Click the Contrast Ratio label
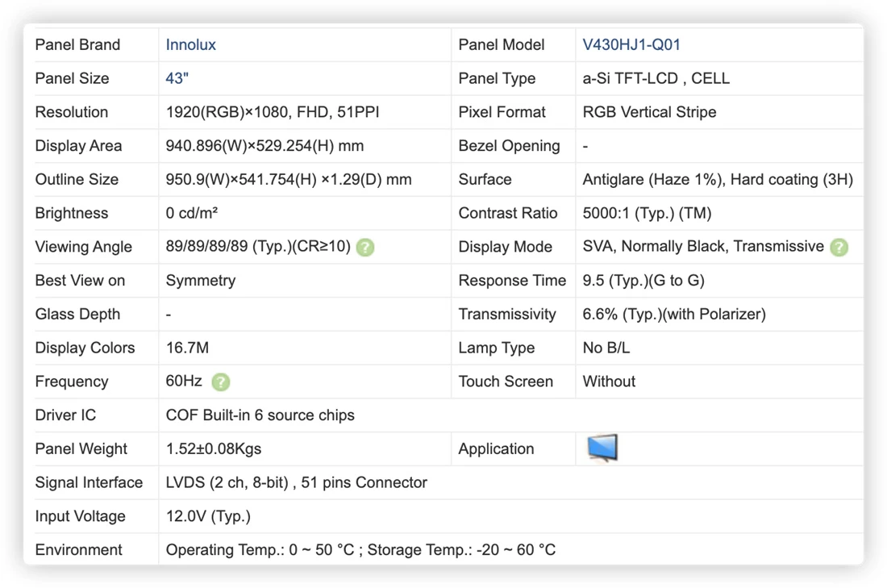887x588 pixels. (508, 213)
